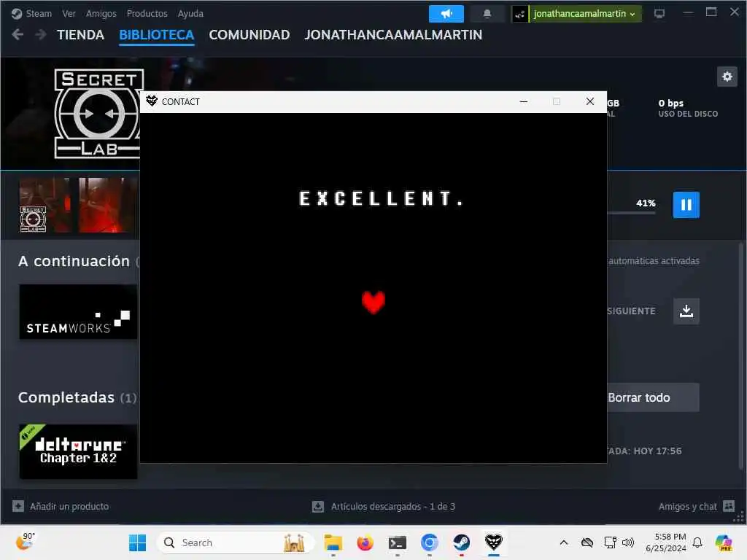Image resolution: width=747 pixels, height=560 pixels.
Task: Expand the jonathancaamalmartin account dropdown
Action: [585, 14]
